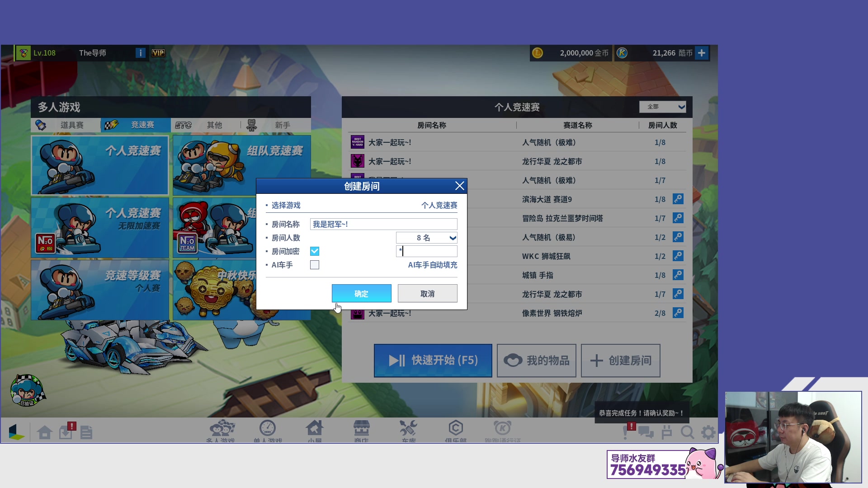Viewport: 868px width, 488px height.
Task: Select 个人竞速赛 mode card
Action: tap(100, 165)
